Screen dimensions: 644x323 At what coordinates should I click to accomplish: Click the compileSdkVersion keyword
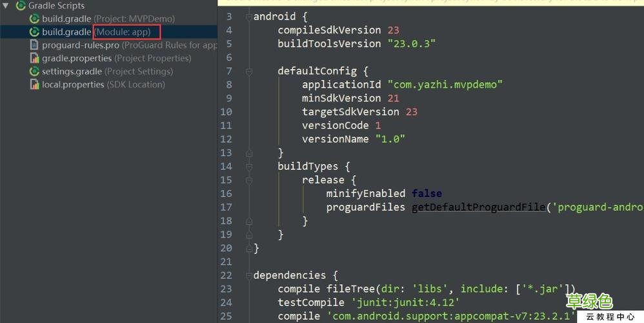329,30
